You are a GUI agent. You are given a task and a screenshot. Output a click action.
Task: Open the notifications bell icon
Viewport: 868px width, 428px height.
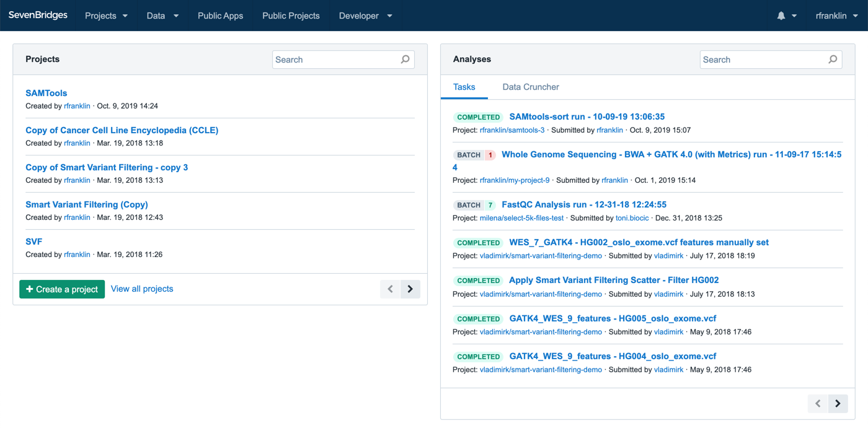[781, 16]
